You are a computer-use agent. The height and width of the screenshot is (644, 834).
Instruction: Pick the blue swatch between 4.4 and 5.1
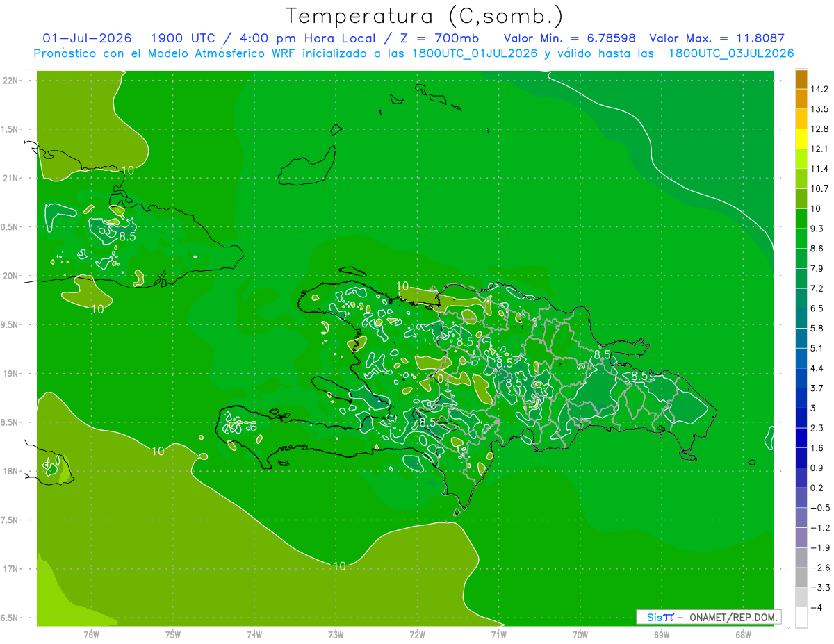click(x=801, y=358)
